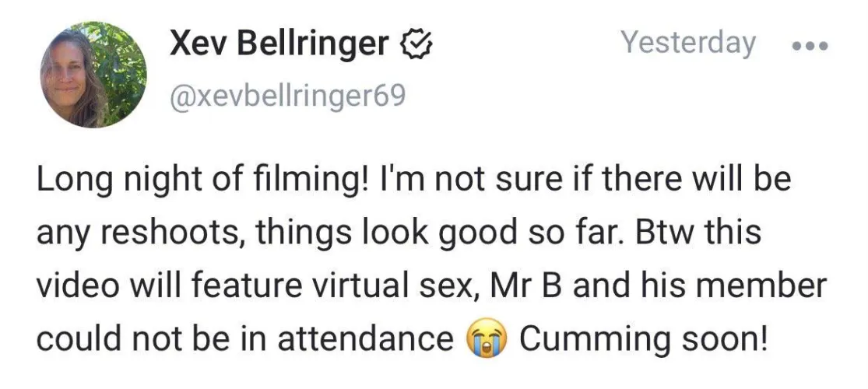Open Xev Bellringer's profile picture
Screen dimensions: 868x389
[x=93, y=74]
